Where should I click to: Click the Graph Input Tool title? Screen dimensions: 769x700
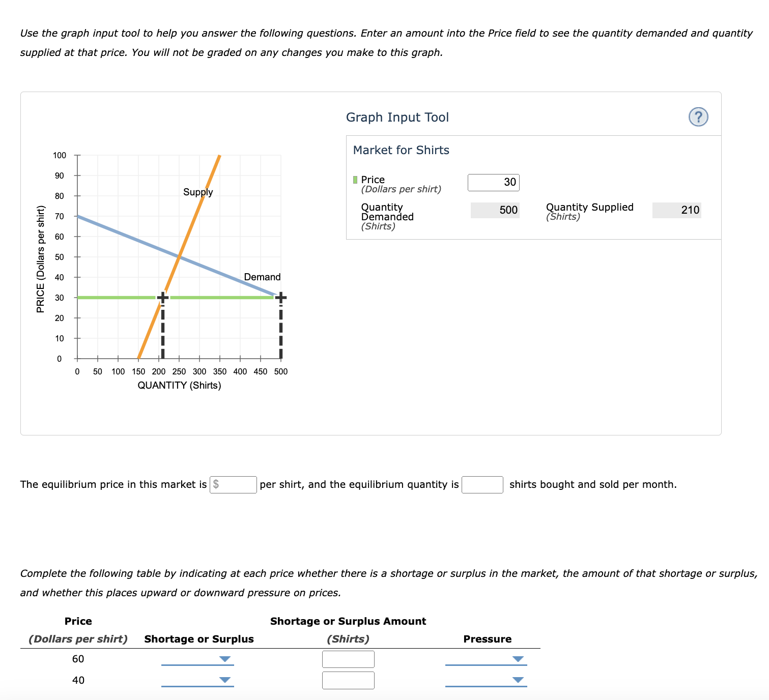(397, 116)
